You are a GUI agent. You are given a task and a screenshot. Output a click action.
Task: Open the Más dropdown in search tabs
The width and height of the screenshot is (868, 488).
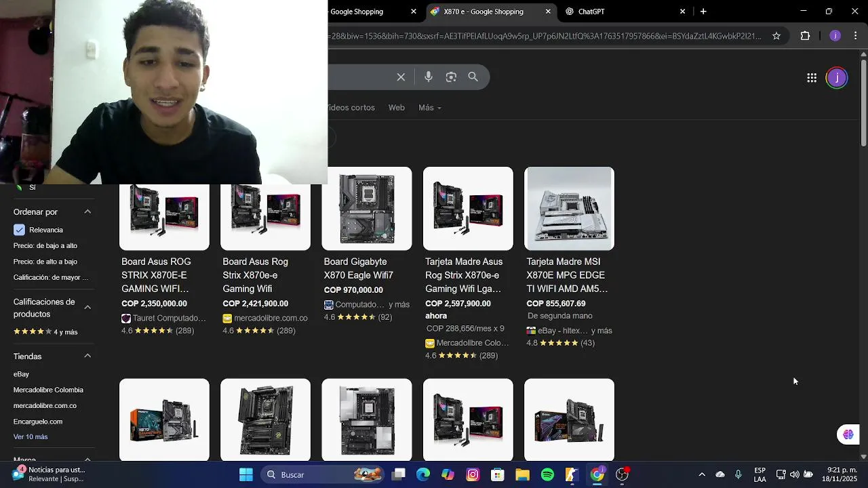[430, 108]
